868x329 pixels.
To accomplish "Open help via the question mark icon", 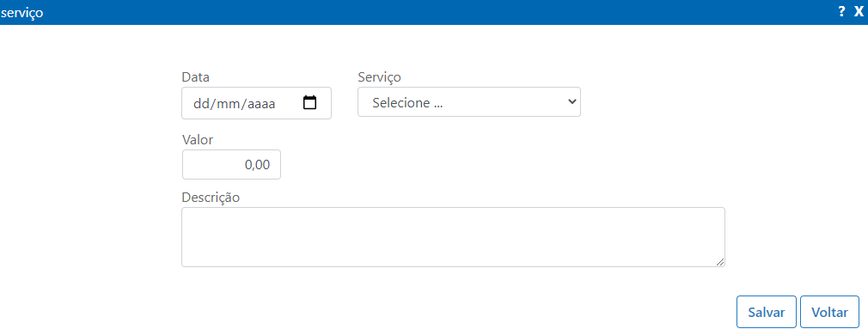I will pyautogui.click(x=841, y=12).
